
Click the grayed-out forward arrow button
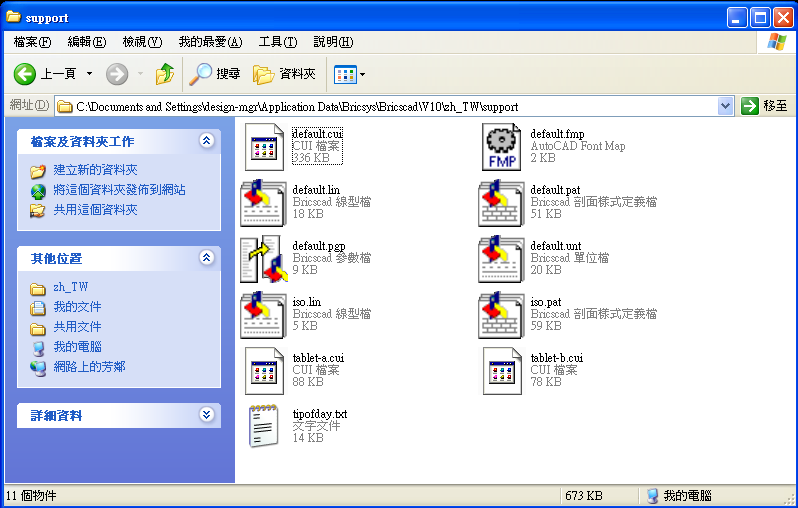coord(117,74)
